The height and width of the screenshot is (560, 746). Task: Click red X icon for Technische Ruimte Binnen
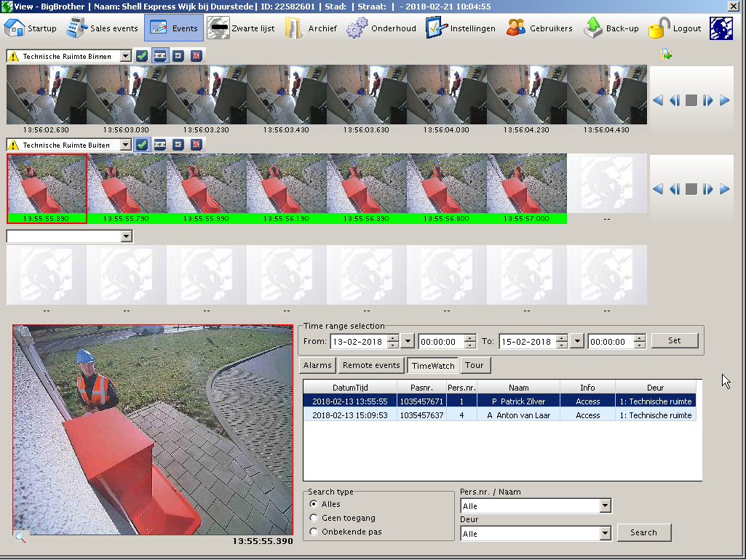click(x=196, y=56)
